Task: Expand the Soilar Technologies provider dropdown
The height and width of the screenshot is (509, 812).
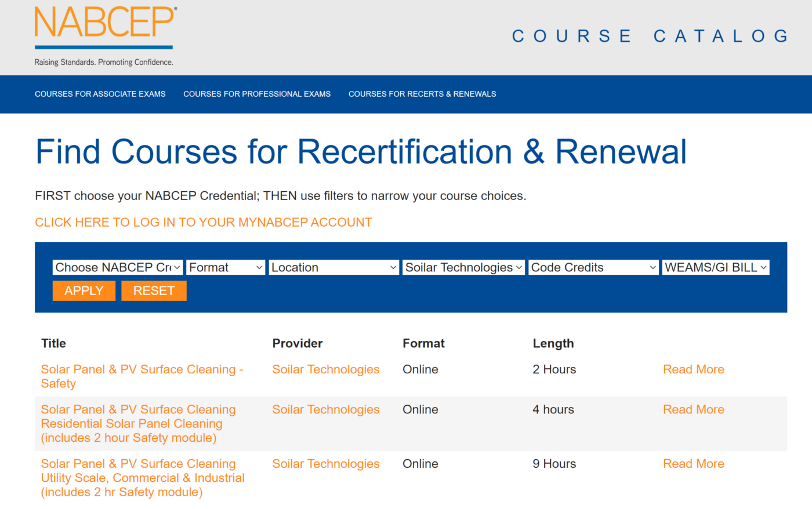Action: [x=463, y=267]
